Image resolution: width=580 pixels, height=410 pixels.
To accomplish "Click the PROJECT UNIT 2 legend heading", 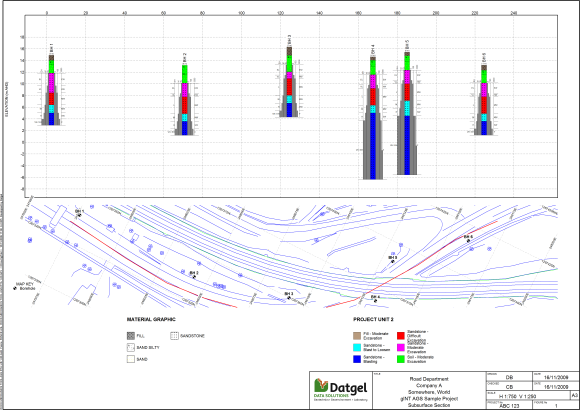I will (x=373, y=319).
